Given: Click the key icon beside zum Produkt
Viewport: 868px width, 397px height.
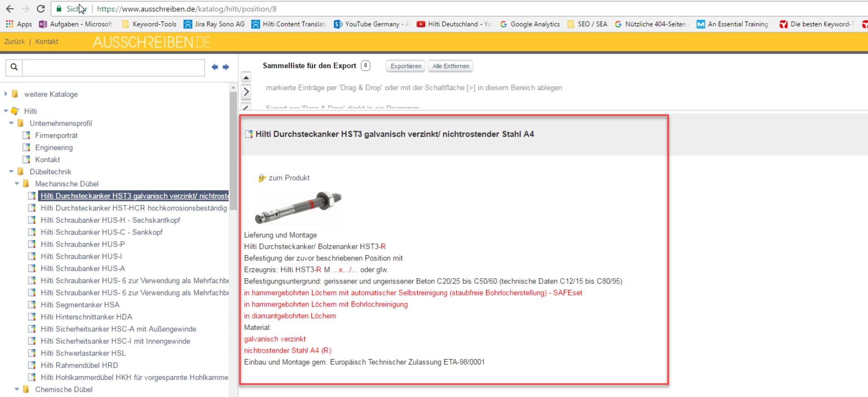Looking at the screenshot, I should point(262,178).
